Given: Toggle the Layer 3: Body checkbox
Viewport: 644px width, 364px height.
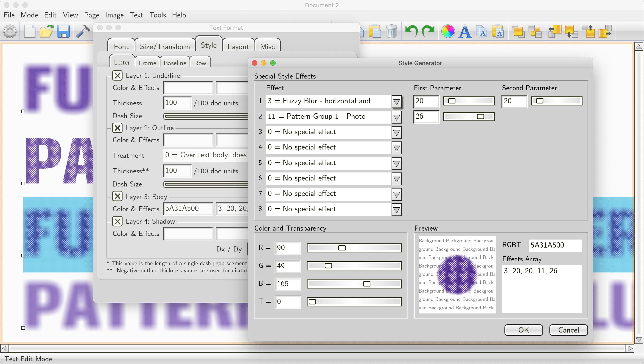Looking at the screenshot, I should [117, 196].
